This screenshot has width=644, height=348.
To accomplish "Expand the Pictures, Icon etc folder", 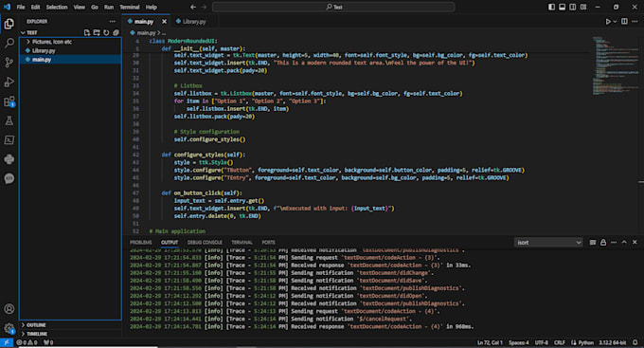I will coord(52,42).
